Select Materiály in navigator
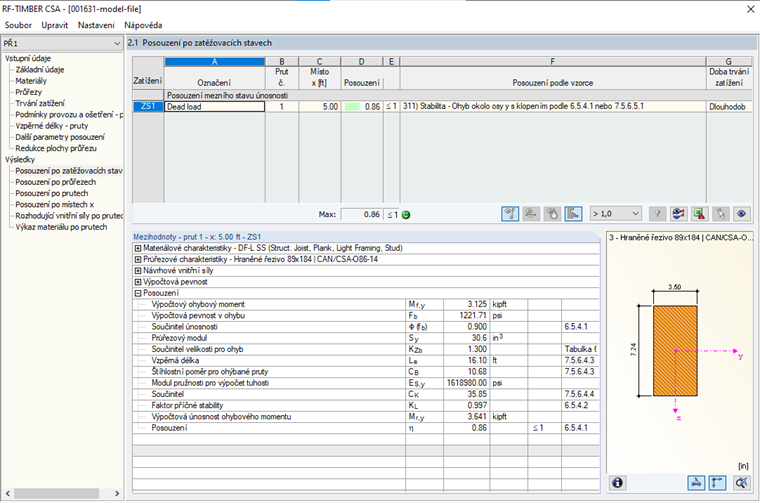Screen dimensions: 760x503 point(31,81)
